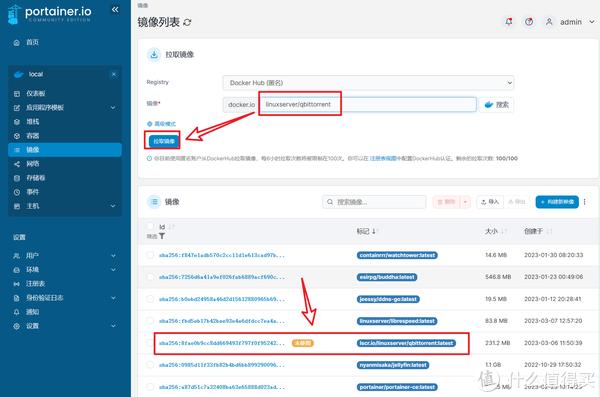Click the image name input field

pyautogui.click(x=367, y=105)
